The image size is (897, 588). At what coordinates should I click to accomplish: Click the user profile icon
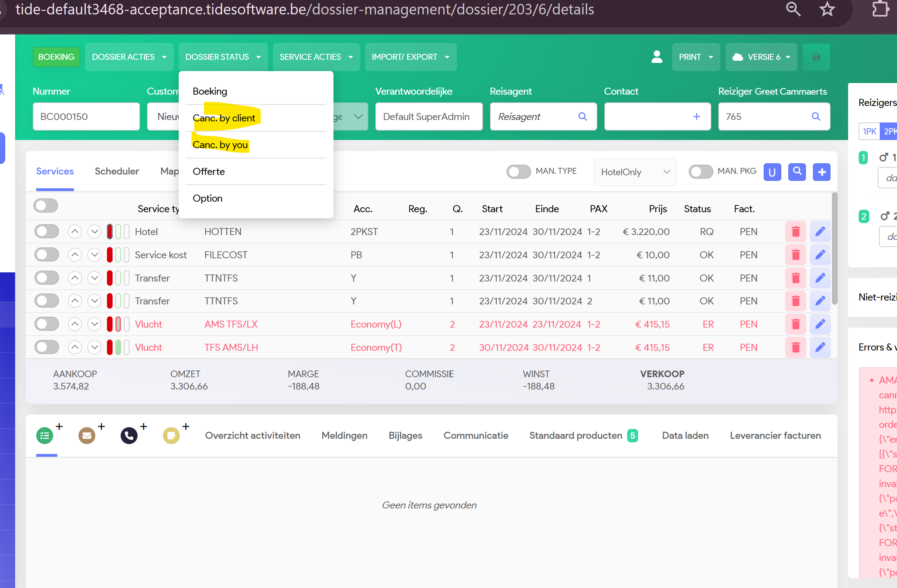click(656, 57)
